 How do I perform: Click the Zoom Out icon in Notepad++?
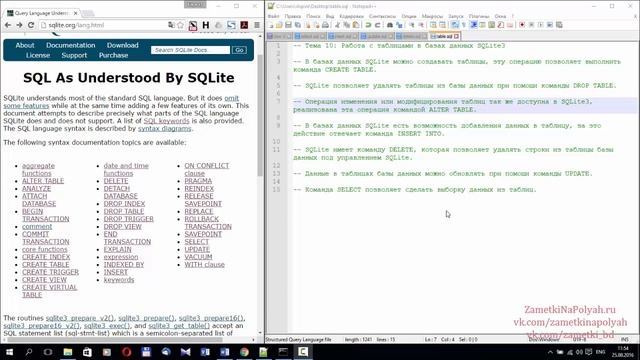pyautogui.click(x=421, y=25)
